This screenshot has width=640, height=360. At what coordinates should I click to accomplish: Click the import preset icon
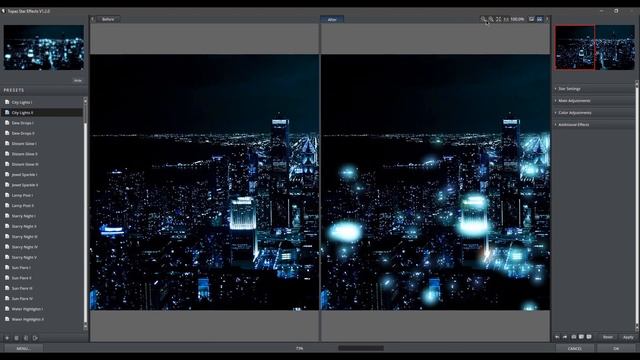[26, 338]
